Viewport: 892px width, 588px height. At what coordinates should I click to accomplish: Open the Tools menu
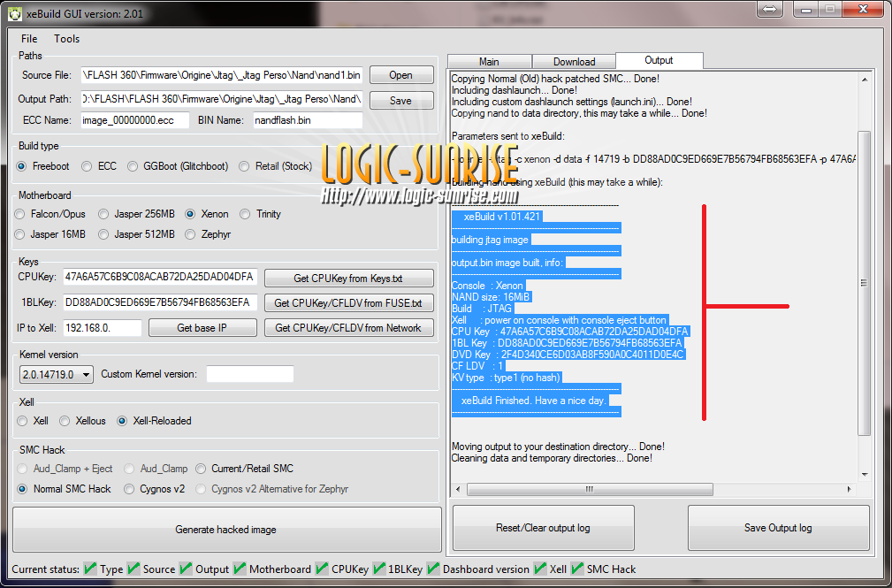[x=66, y=39]
